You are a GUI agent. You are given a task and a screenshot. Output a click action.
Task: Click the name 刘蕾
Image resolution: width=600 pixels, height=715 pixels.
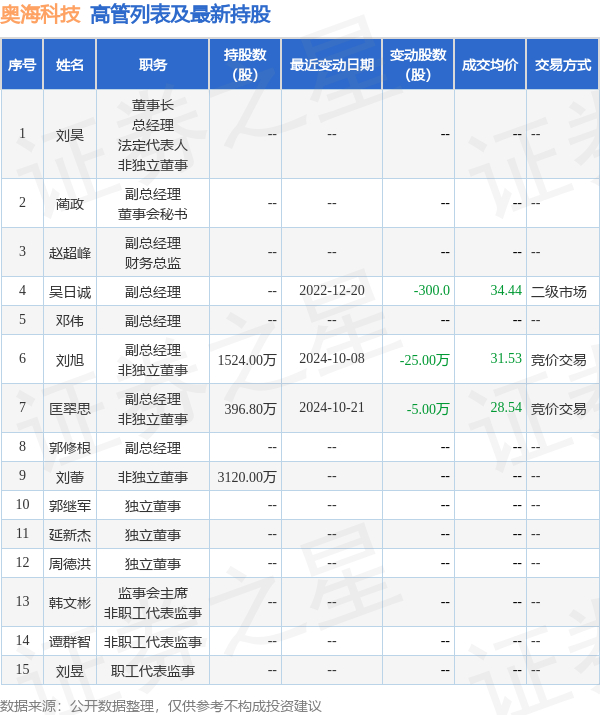(70, 477)
